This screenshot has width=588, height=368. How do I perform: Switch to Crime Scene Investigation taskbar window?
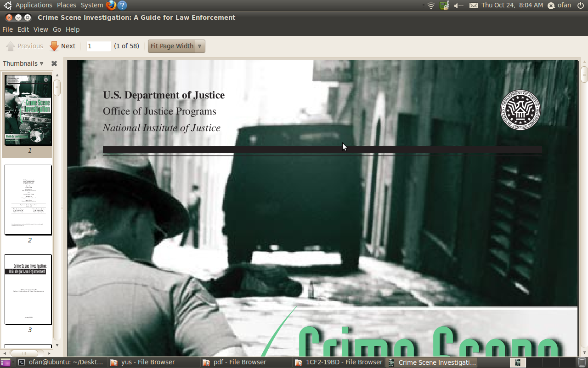432,362
